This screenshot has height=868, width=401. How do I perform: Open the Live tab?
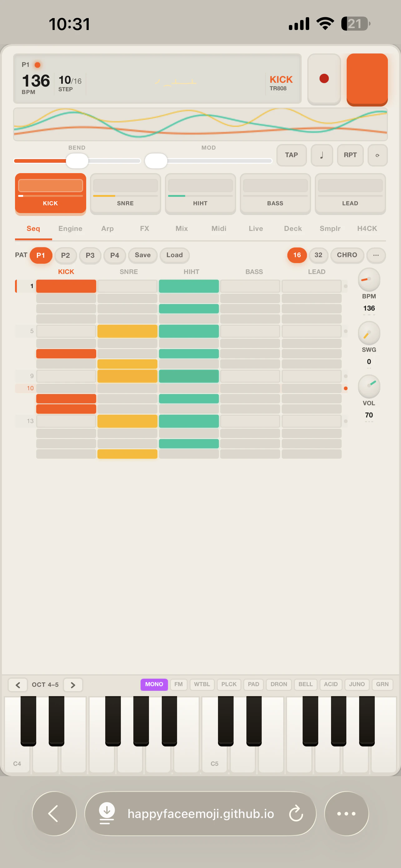256,228
